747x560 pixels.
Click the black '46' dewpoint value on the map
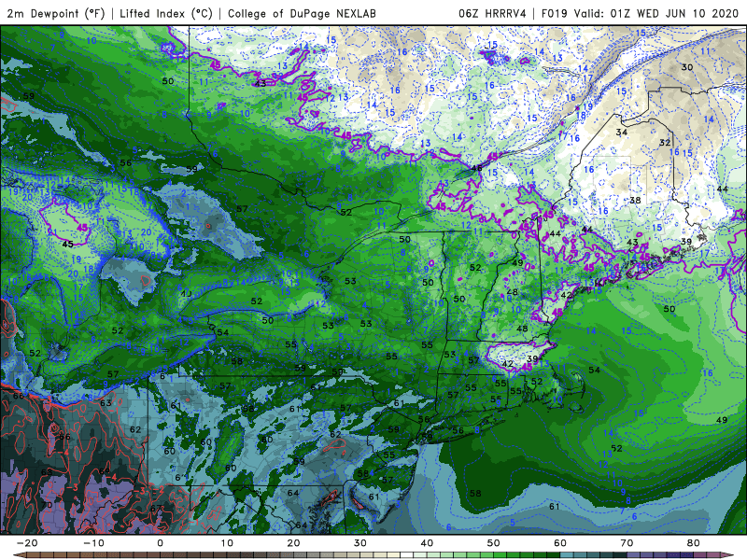[476, 168]
